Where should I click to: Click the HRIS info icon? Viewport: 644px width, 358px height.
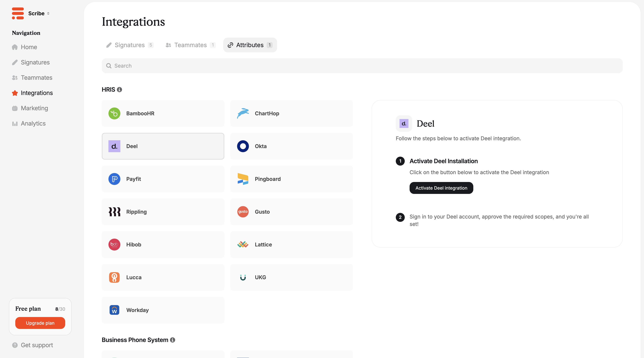click(x=119, y=89)
